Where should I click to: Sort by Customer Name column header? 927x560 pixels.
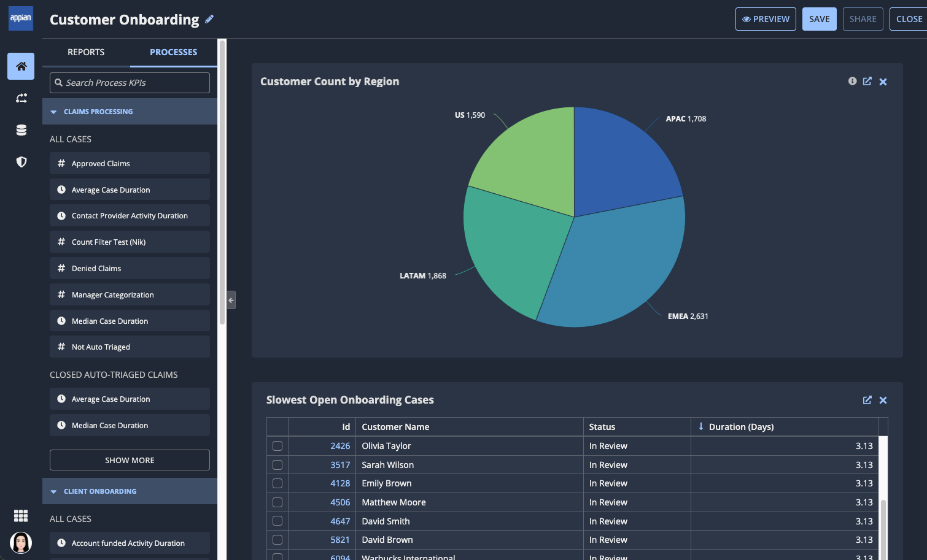[395, 427]
